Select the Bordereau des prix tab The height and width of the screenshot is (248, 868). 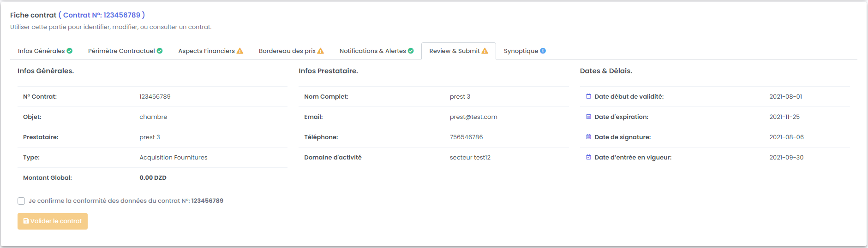pos(287,51)
